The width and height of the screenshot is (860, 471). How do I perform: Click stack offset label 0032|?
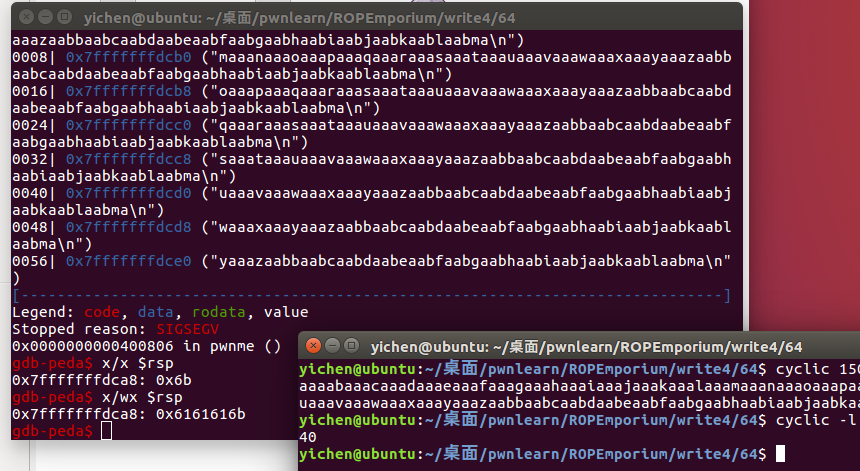34,159
